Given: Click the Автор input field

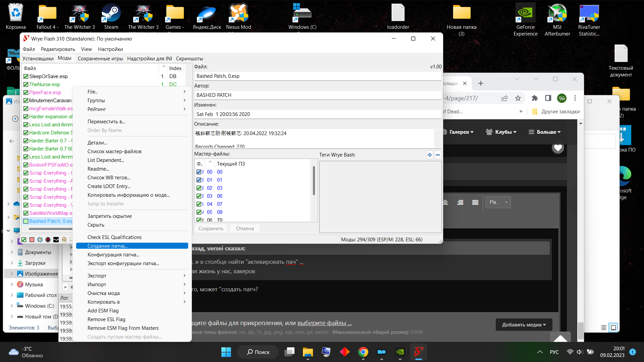Looking at the screenshot, I should [317, 95].
